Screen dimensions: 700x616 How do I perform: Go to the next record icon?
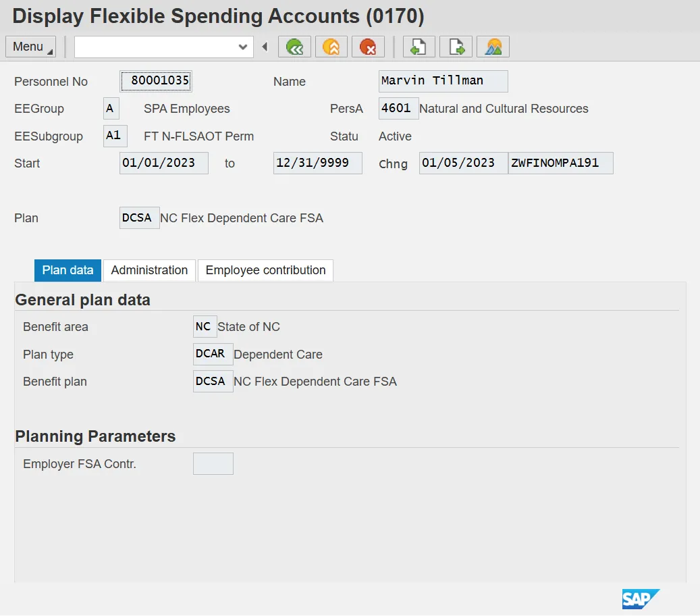pos(456,47)
